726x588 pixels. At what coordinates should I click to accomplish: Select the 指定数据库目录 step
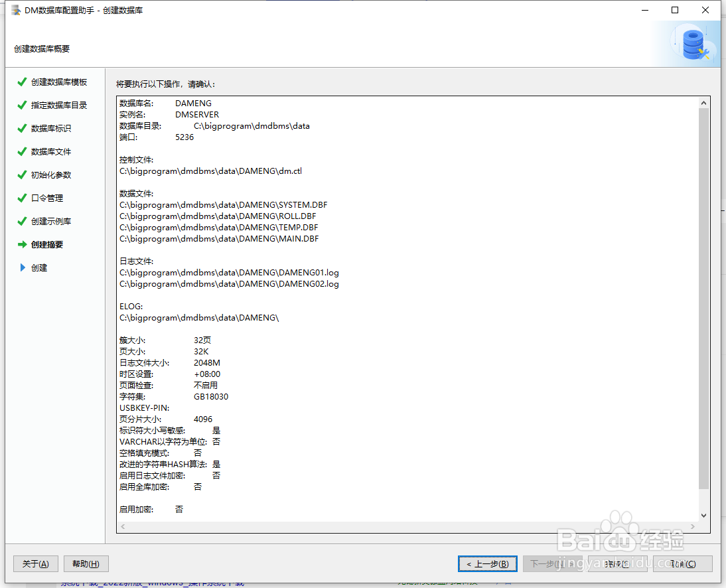coord(59,105)
